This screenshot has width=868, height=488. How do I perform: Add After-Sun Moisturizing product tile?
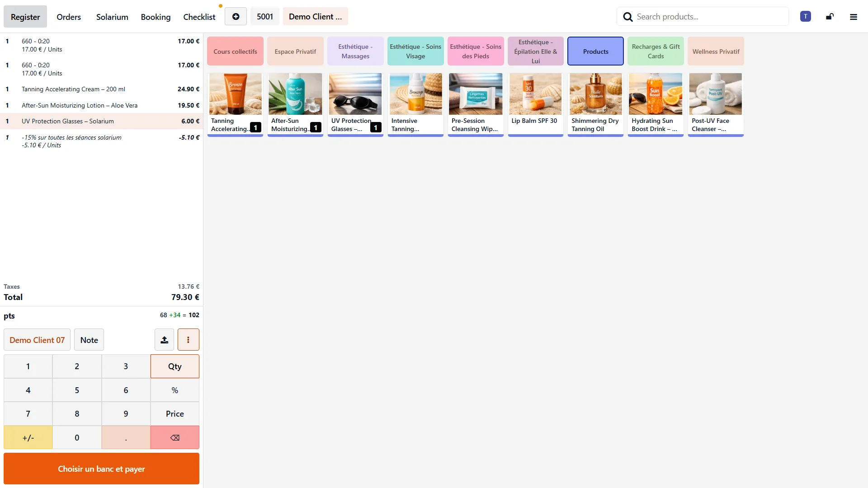(x=295, y=104)
